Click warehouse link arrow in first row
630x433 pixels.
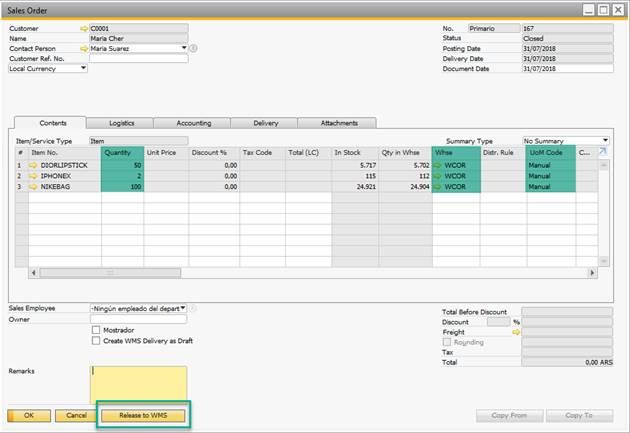(438, 163)
